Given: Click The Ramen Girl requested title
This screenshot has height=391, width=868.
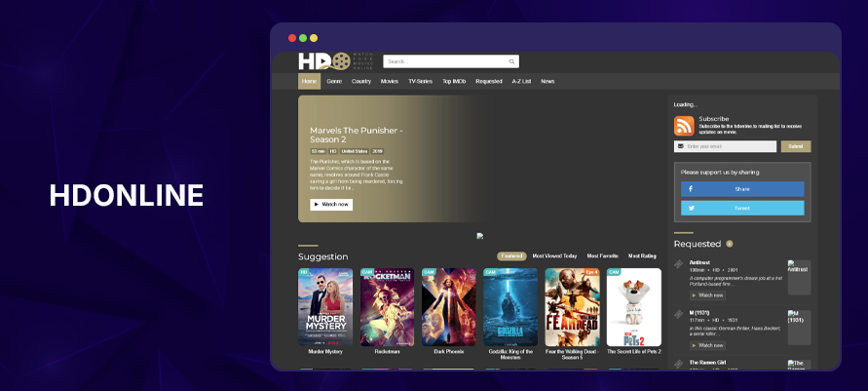Looking at the screenshot, I should coord(707,362).
